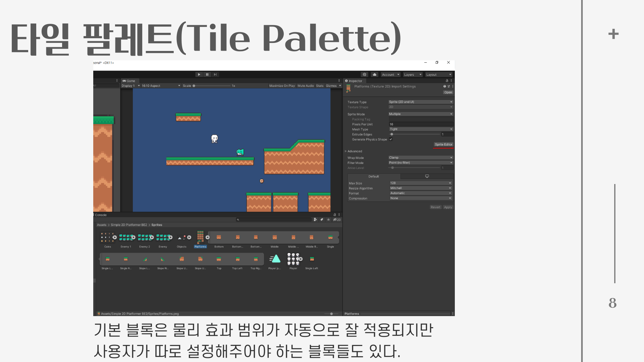Image resolution: width=644 pixels, height=362 pixels.
Task: Toggle Generate Physics Shape checkbox
Action: pos(391,139)
